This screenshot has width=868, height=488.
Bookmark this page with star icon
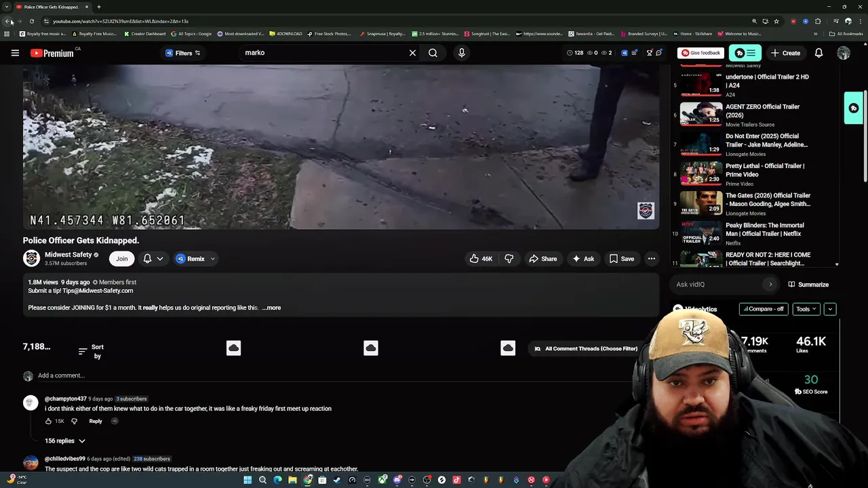pyautogui.click(x=776, y=21)
